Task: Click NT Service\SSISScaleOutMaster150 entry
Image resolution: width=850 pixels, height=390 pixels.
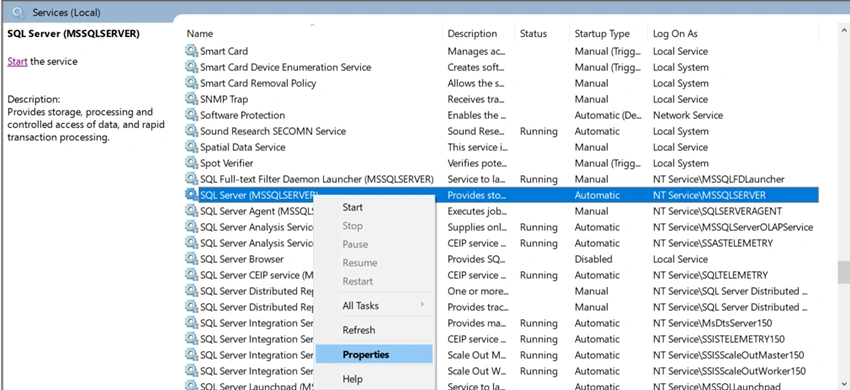Action: click(729, 355)
